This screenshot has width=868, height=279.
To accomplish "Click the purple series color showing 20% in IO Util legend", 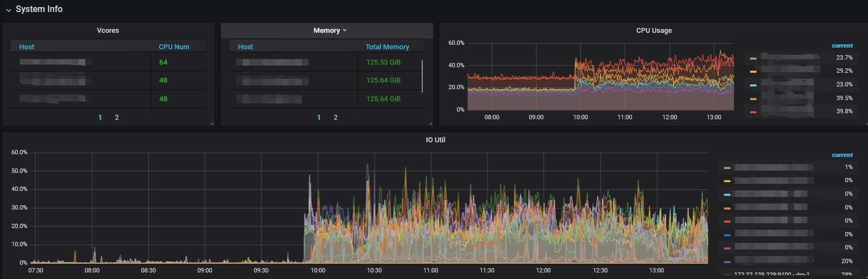I will (727, 262).
